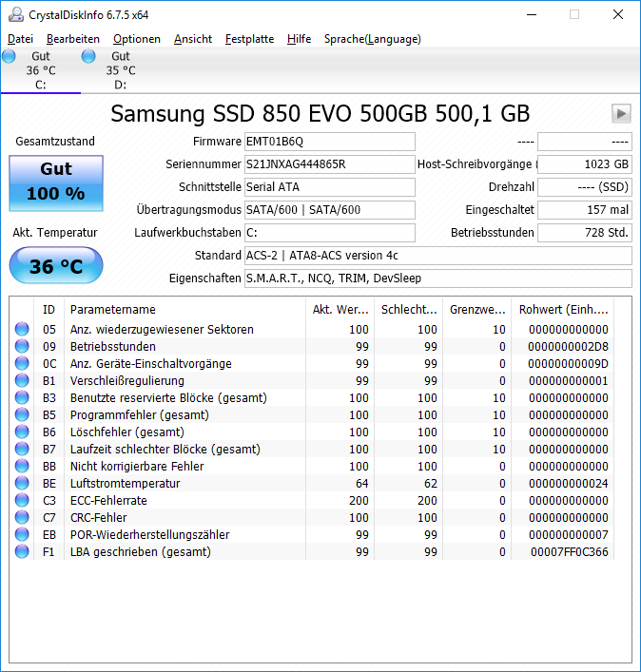This screenshot has height=672, width=641.
Task: Click status orb for POR-Wiederherstellungszähler row
Action: tap(22, 535)
